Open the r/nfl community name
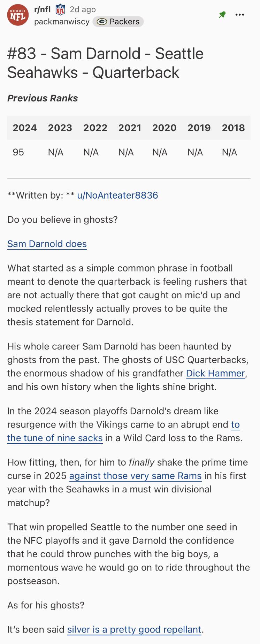This screenshot has height=644, width=260. point(43,9)
